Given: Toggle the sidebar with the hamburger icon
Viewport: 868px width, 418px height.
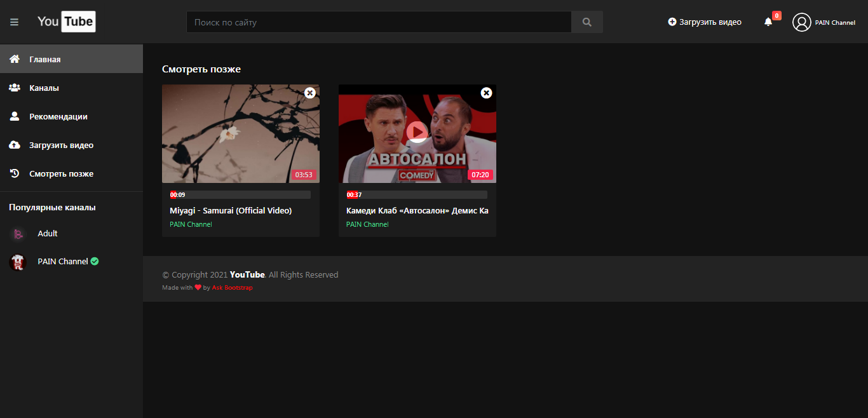Looking at the screenshot, I should 14,22.
